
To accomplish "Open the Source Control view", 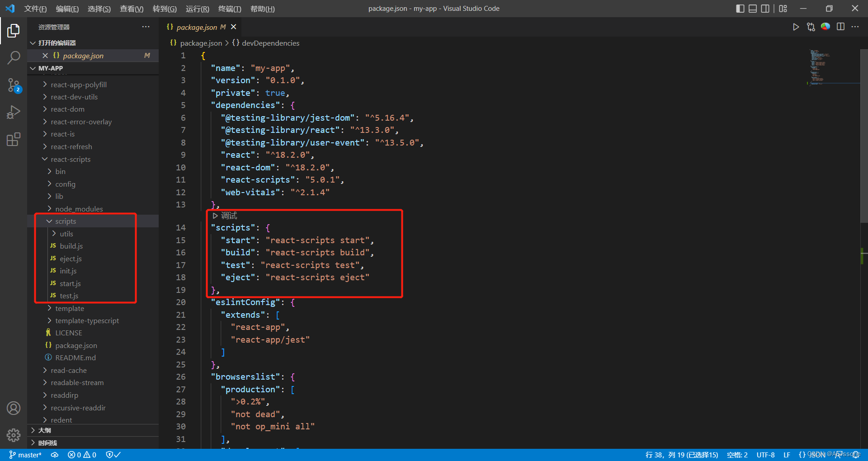I will [x=14, y=85].
